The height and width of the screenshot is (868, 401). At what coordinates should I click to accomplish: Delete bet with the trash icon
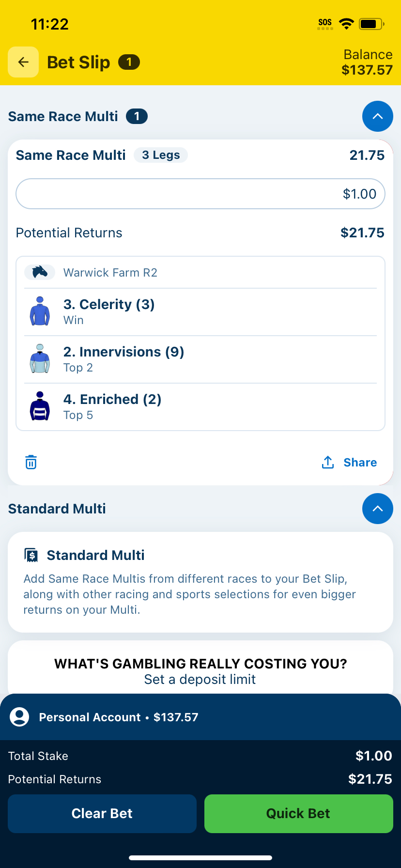pyautogui.click(x=31, y=462)
